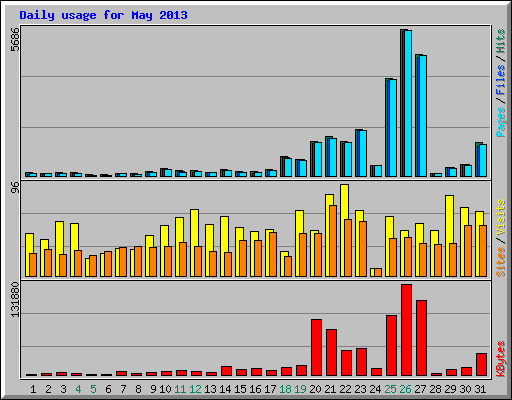Click day label 1 on the x-axis
This screenshot has height=400, width=512.
(x=33, y=389)
